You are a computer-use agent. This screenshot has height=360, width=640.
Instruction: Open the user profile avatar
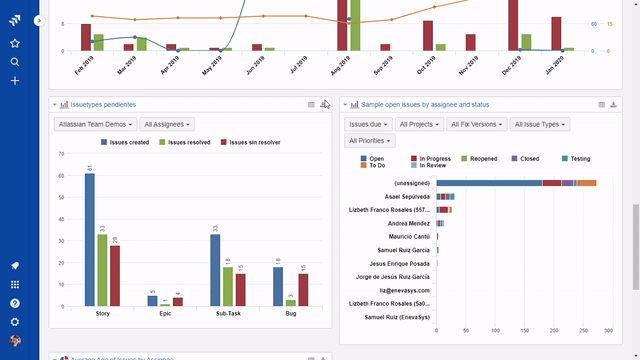(15, 341)
